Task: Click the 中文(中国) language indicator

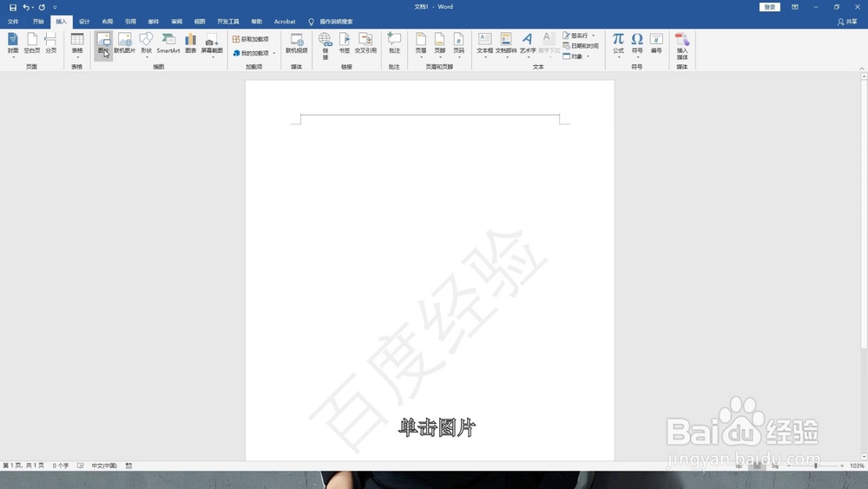Action: click(x=104, y=466)
